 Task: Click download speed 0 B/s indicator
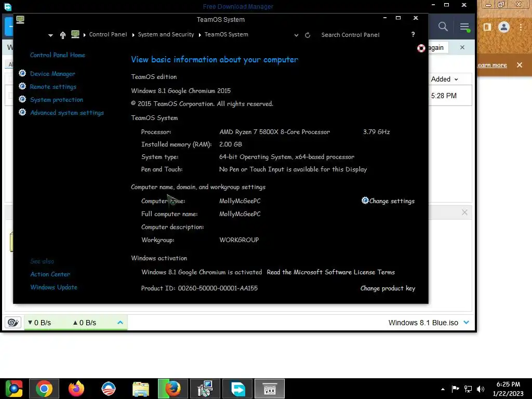[x=39, y=323]
